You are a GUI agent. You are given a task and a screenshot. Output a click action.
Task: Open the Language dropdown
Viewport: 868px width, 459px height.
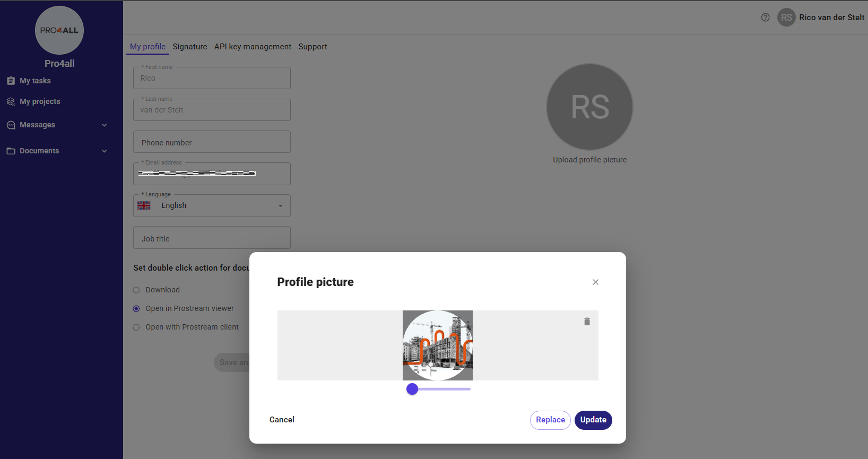212,206
